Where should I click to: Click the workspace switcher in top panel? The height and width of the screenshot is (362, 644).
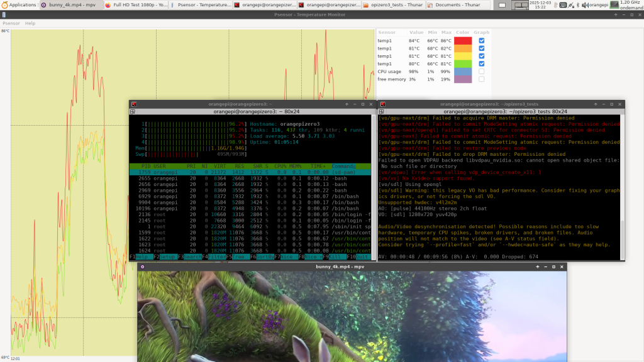click(520, 5)
